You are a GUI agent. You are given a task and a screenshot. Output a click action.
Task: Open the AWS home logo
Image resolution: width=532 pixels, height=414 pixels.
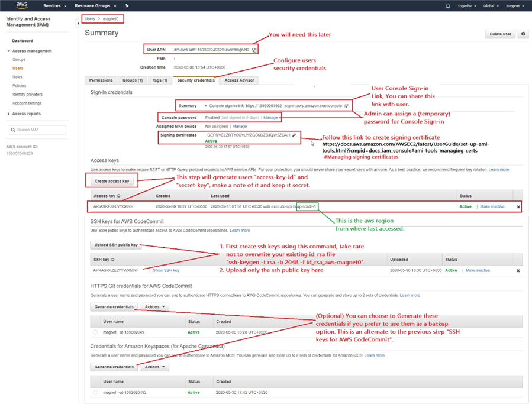click(22, 5)
